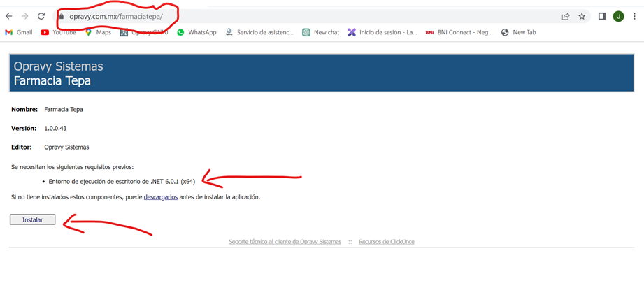Bookmark the page with the star icon
This screenshot has height=281, width=644.
(x=582, y=17)
